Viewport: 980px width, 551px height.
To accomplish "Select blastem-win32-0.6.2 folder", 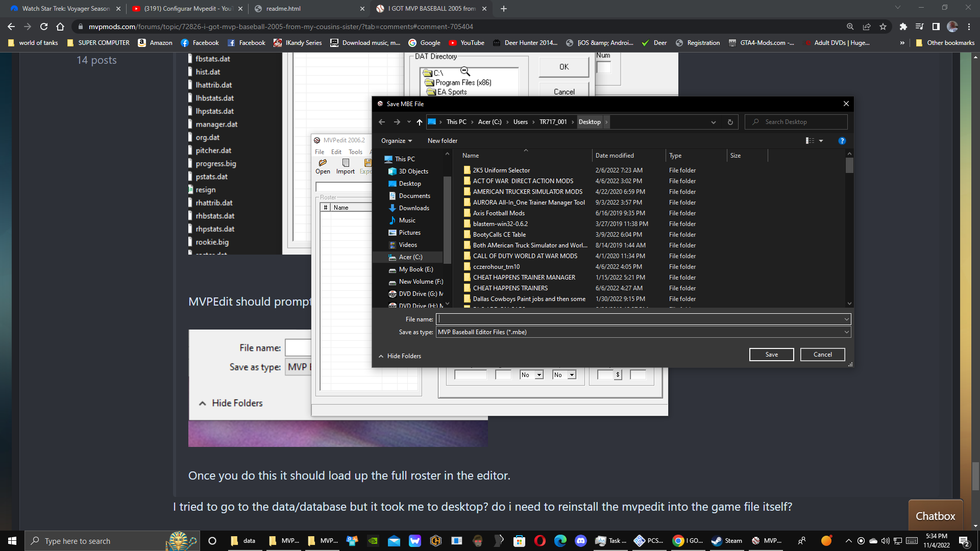I will pyautogui.click(x=500, y=224).
